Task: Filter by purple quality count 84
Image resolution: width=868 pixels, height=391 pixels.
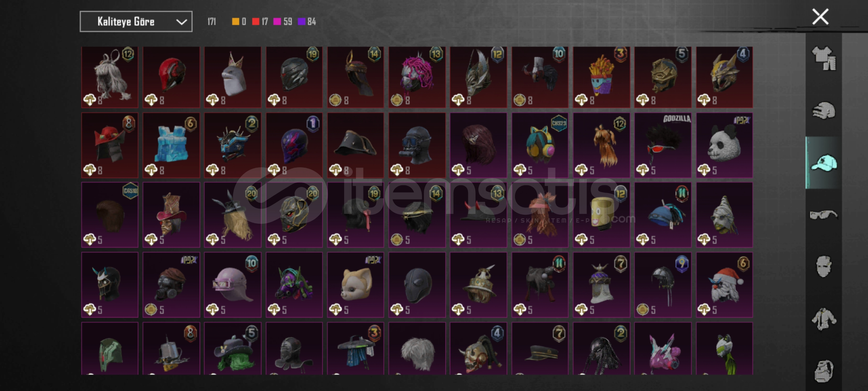Action: (x=307, y=22)
